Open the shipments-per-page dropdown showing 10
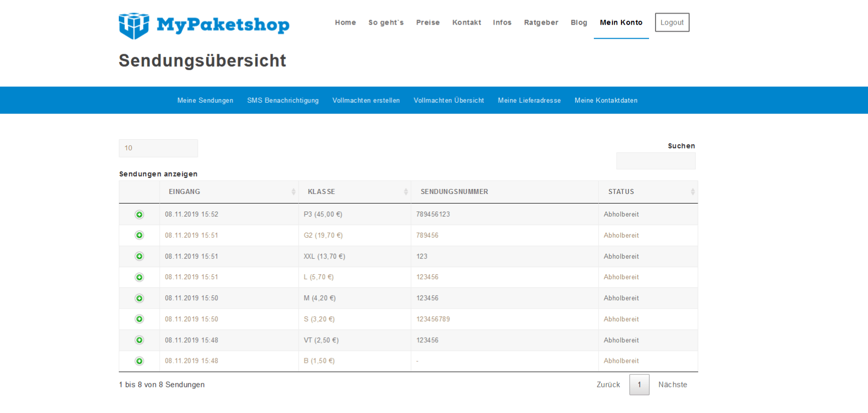The image size is (868, 413). coord(158,148)
